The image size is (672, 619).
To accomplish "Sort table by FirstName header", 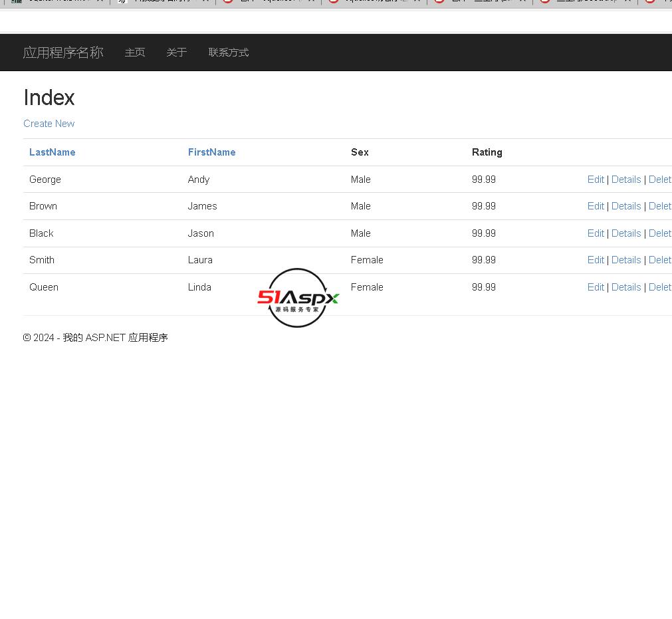I will 212,152.
